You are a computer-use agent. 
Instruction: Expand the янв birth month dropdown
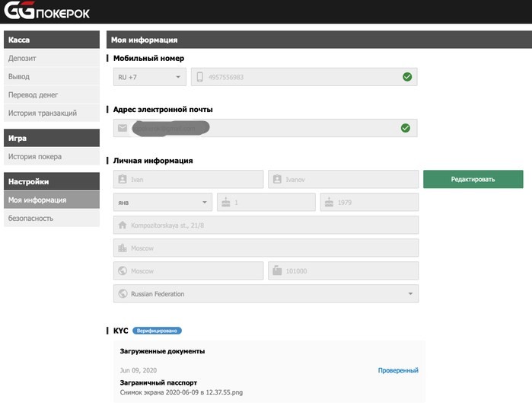click(x=161, y=203)
